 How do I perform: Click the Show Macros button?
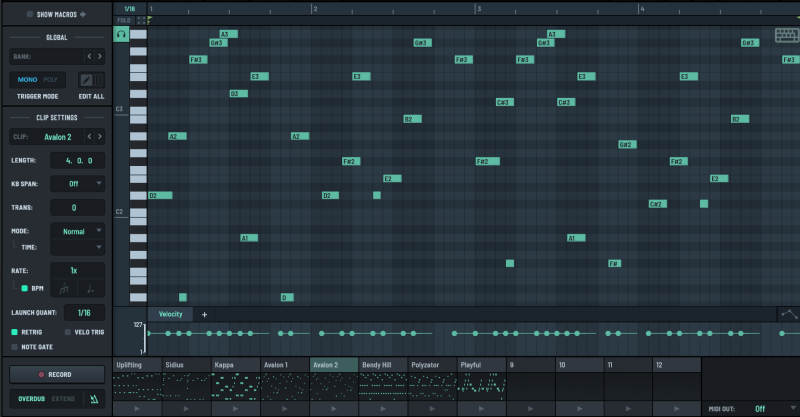[x=56, y=15]
